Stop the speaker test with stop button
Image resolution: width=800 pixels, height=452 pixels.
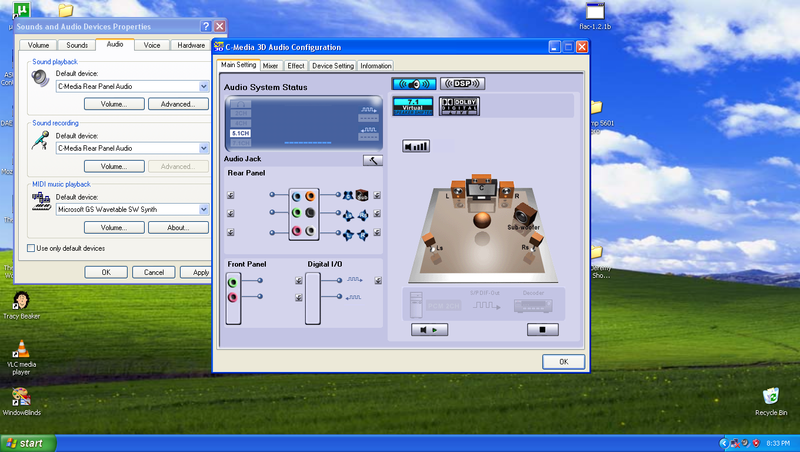tap(542, 330)
